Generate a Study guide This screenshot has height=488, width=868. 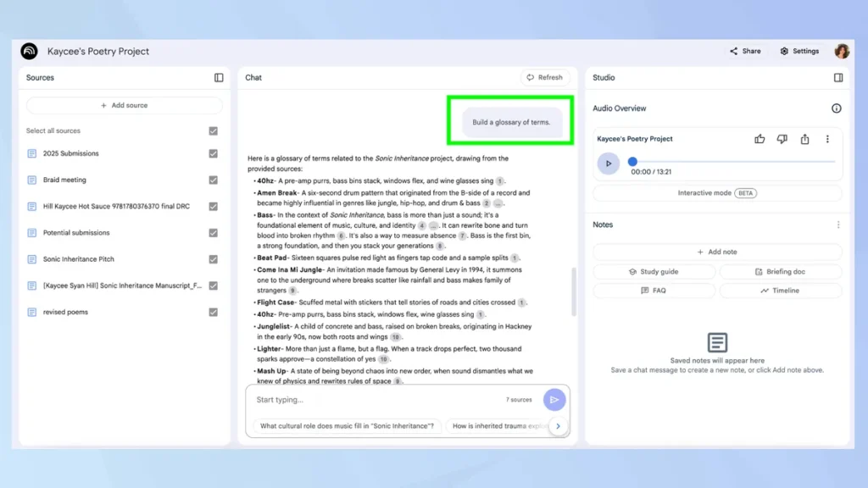[x=654, y=272]
